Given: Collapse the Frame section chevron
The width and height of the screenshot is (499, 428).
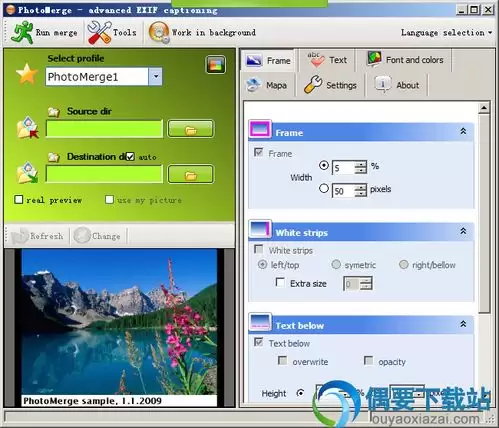Looking at the screenshot, I should point(463,131).
